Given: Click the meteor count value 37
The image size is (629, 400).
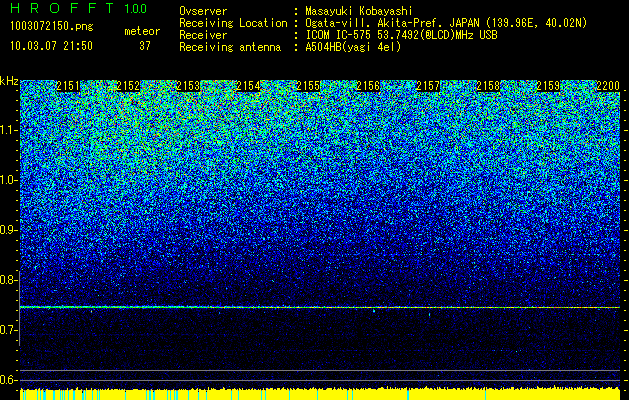Looking at the screenshot, I should [145, 46].
